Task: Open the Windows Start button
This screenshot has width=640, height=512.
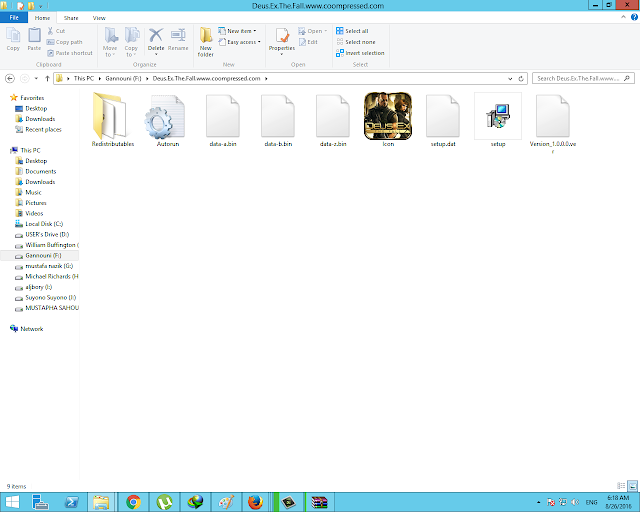Action: click(12, 502)
